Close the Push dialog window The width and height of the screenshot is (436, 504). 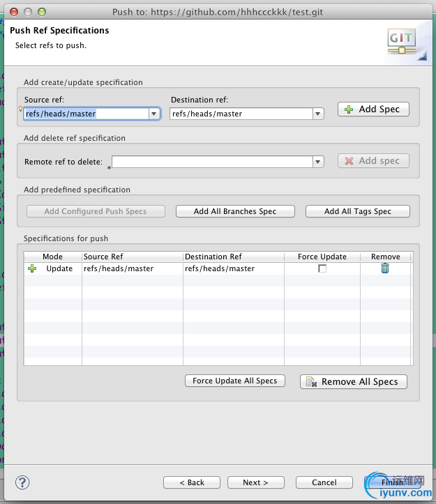14,13
